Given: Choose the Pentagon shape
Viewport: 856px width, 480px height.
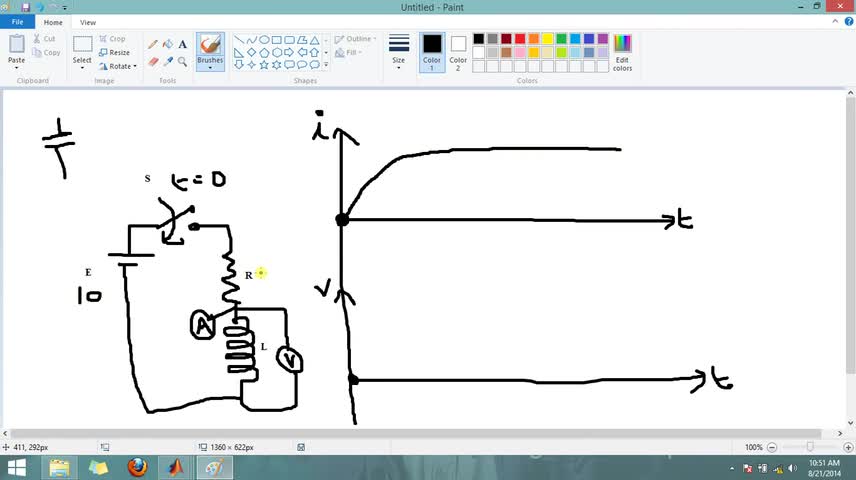Looking at the screenshot, I should [264, 52].
